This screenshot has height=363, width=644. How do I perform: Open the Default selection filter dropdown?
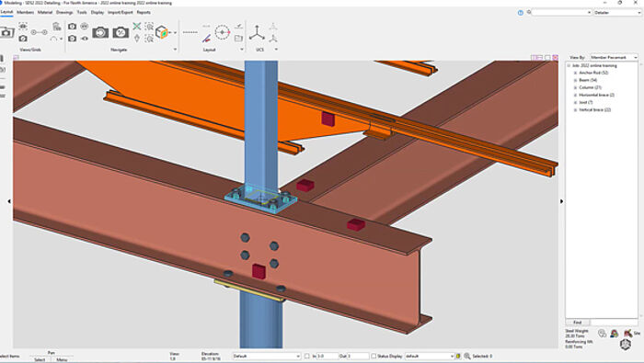pos(267,356)
